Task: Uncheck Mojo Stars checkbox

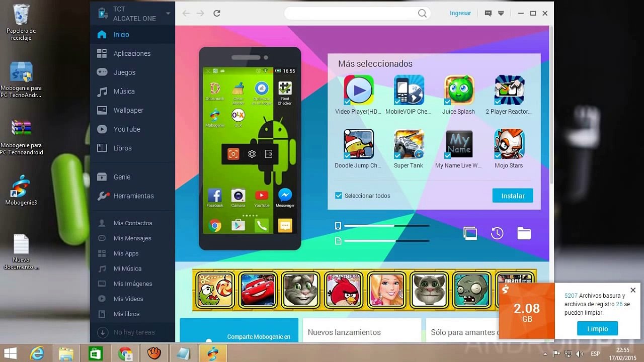Action: (x=498, y=155)
